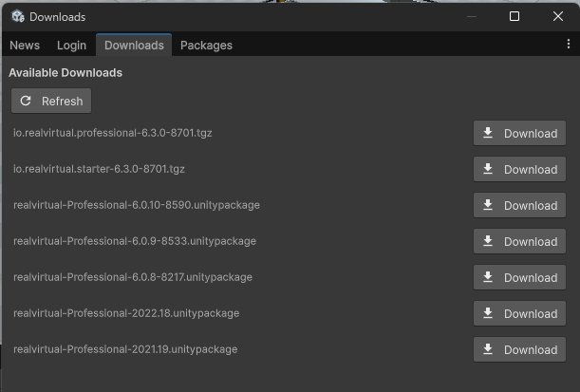The height and width of the screenshot is (392, 580).
Task: Click download arrow icon for 2021.19 package
Action: point(488,349)
